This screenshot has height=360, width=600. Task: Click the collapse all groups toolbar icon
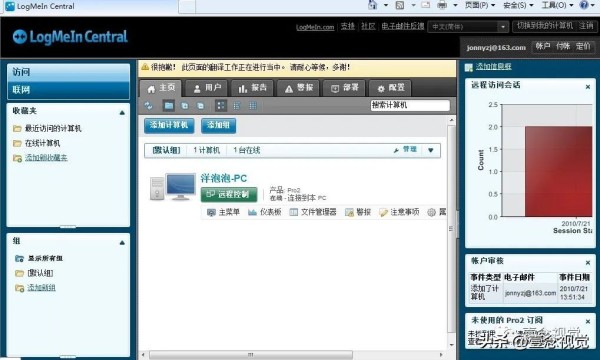tap(201, 106)
